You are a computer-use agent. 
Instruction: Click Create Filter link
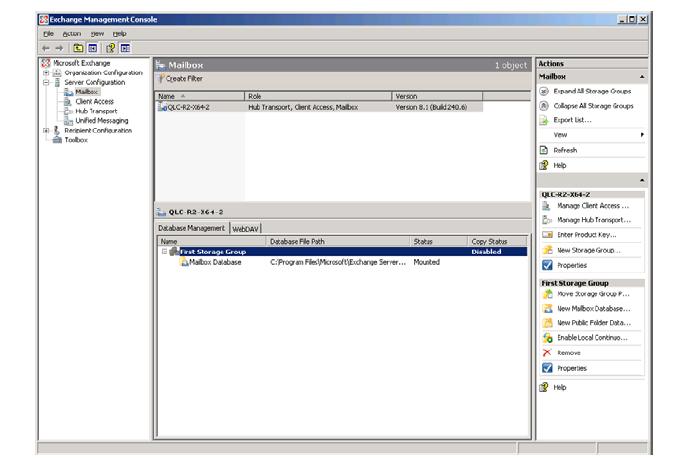(x=181, y=78)
